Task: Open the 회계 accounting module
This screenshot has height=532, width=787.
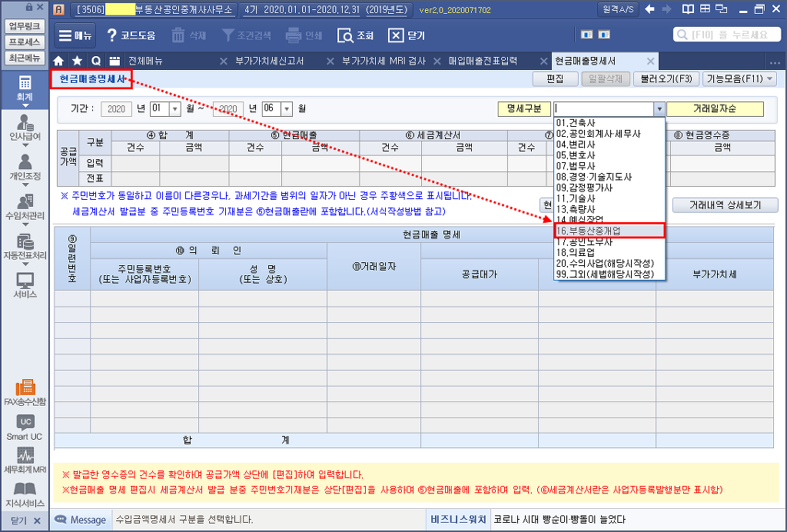Action: tap(25, 89)
